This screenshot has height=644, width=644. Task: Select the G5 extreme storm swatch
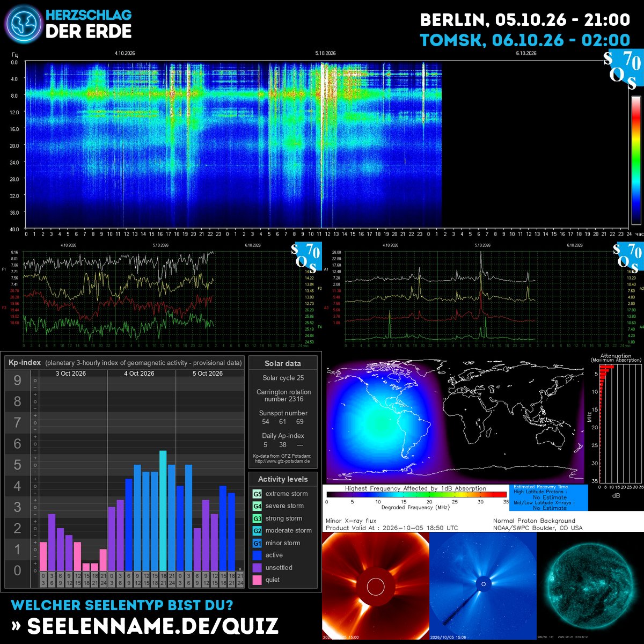[x=258, y=494]
